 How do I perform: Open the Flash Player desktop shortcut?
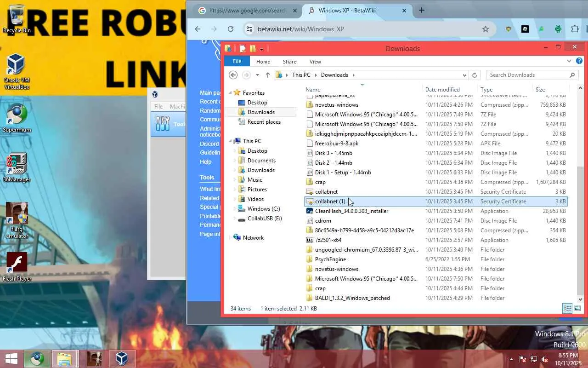click(17, 267)
